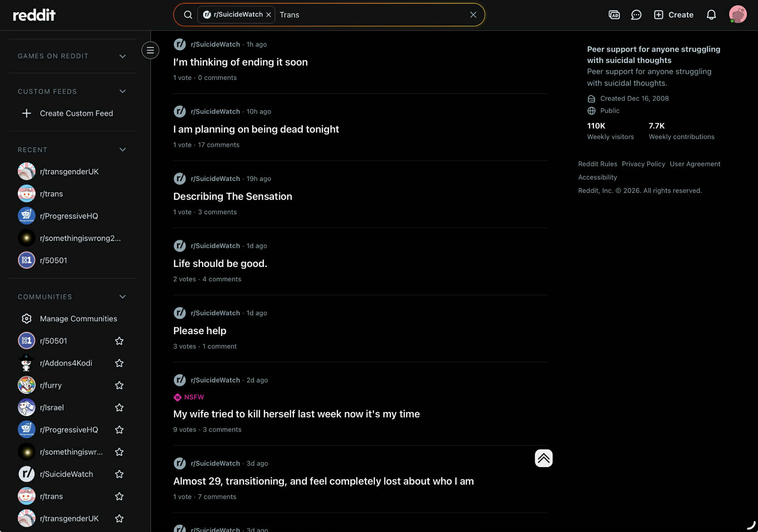Open r/Israel community from sidebar
Viewport: 758px width, 532px height.
pos(52,408)
